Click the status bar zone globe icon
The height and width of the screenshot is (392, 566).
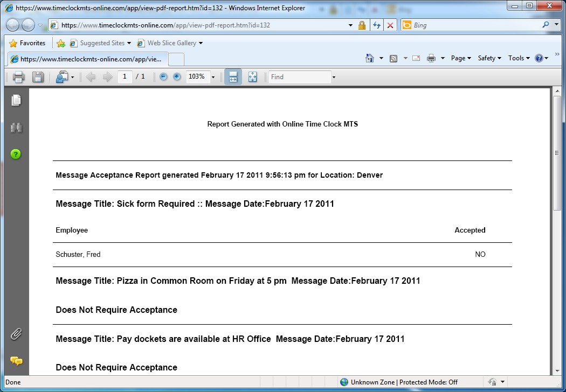(344, 382)
